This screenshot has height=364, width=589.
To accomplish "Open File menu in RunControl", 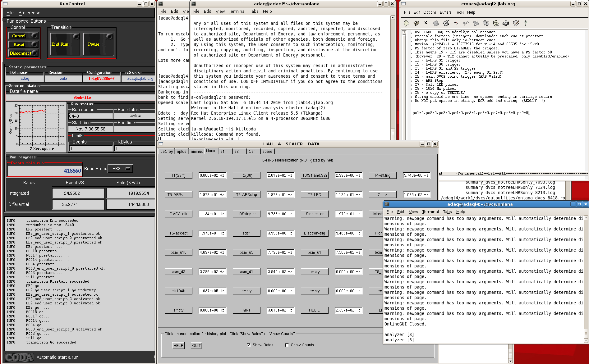I will pos(10,13).
